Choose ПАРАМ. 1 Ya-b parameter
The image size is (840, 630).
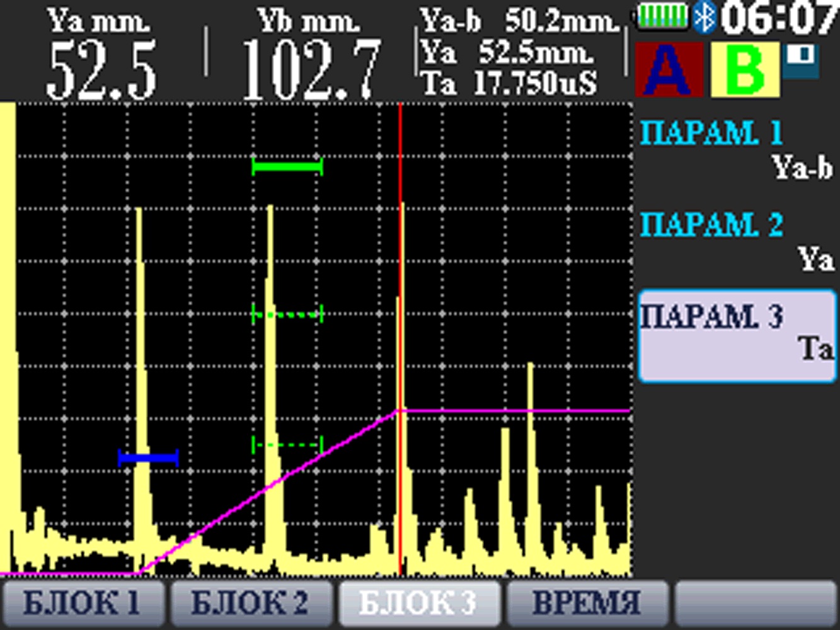pyautogui.click(x=736, y=150)
